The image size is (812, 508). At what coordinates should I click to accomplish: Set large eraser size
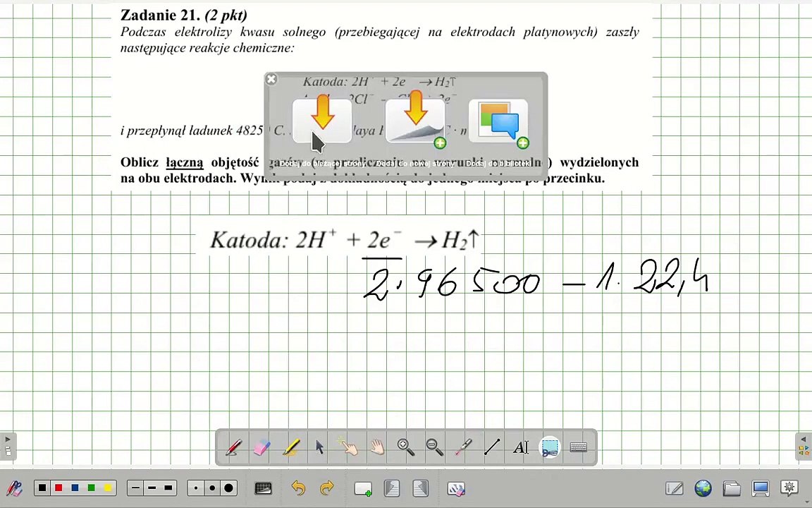tap(228, 488)
